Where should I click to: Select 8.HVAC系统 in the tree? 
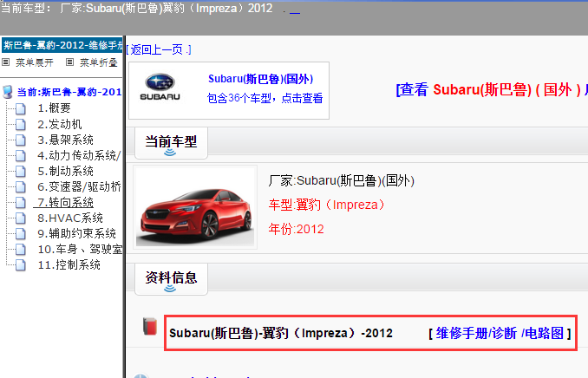coord(70,218)
